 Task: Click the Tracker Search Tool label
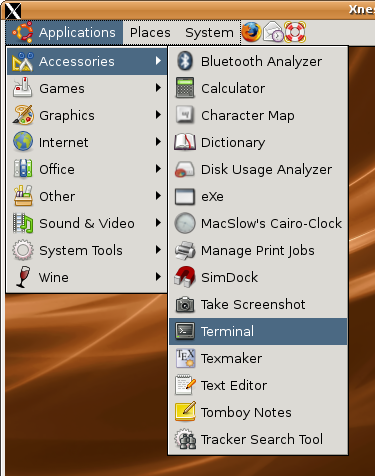(x=262, y=439)
